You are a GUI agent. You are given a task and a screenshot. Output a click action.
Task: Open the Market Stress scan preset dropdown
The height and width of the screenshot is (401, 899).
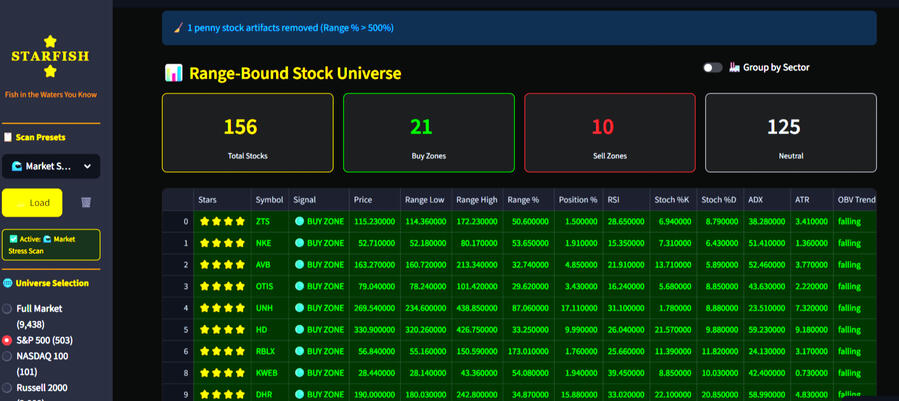51,166
